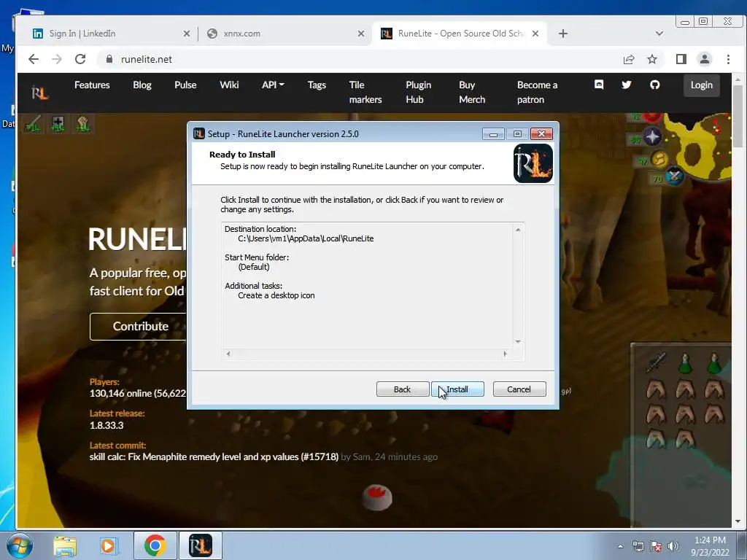View site info via the padlock icon
The width and height of the screenshot is (747, 560).
point(109,59)
